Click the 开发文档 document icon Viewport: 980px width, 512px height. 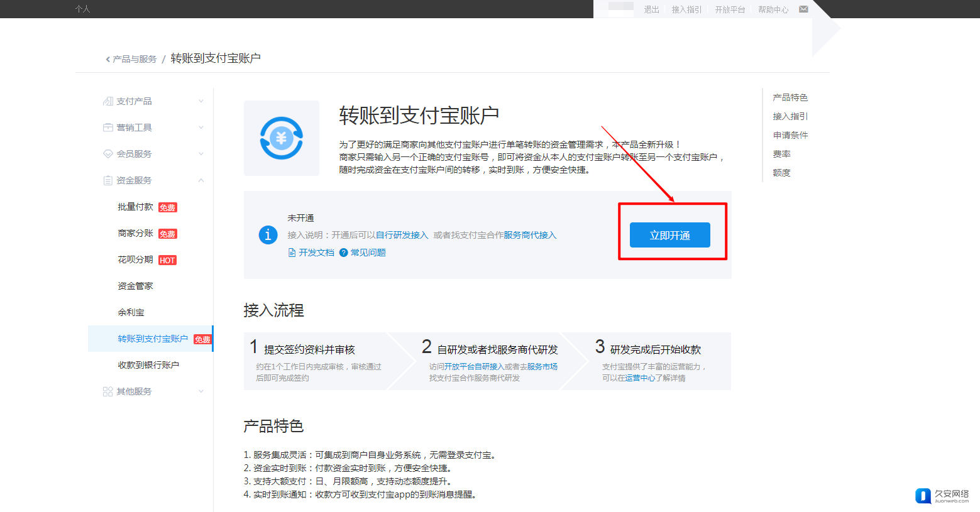[292, 253]
